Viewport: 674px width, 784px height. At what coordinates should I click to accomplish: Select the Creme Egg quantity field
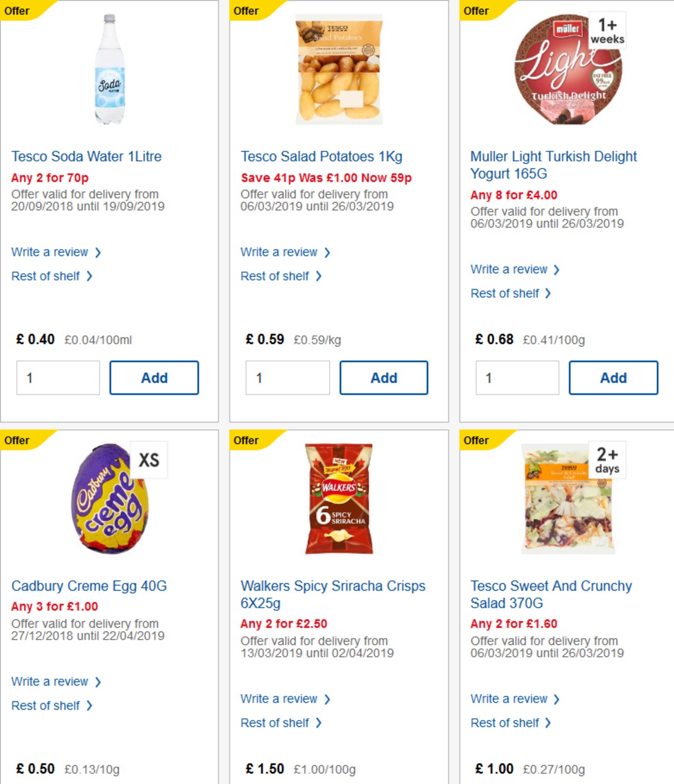[x=57, y=782]
